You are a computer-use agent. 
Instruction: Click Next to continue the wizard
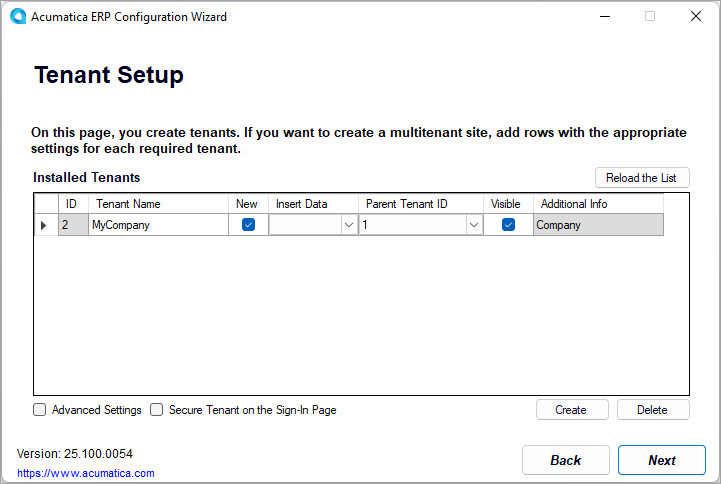pos(662,460)
